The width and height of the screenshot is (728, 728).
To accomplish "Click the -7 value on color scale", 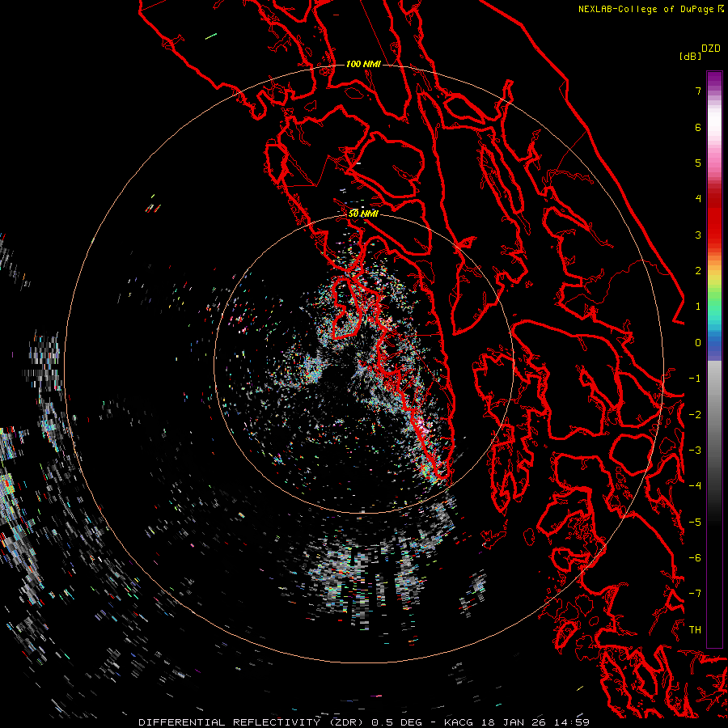I will [695, 594].
